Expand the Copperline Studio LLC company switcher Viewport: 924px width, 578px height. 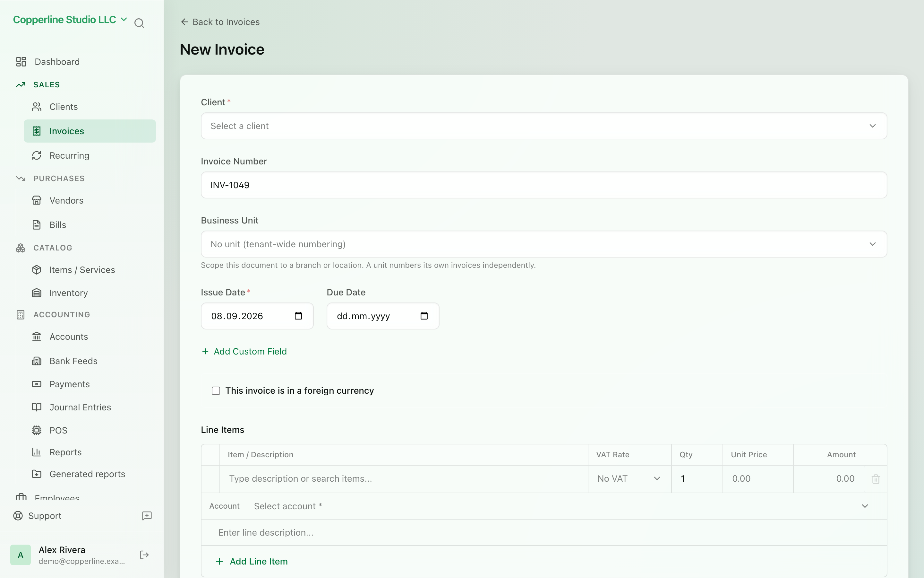coord(70,20)
